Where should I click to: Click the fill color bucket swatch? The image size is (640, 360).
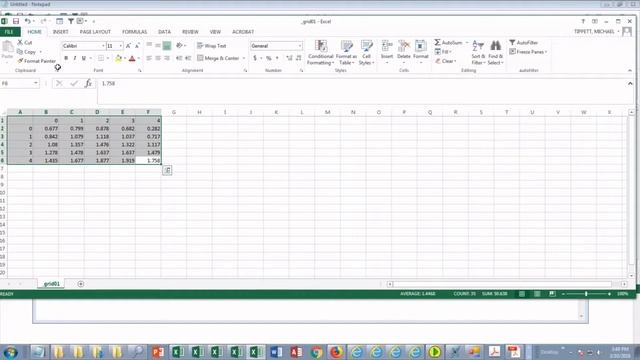[118, 58]
